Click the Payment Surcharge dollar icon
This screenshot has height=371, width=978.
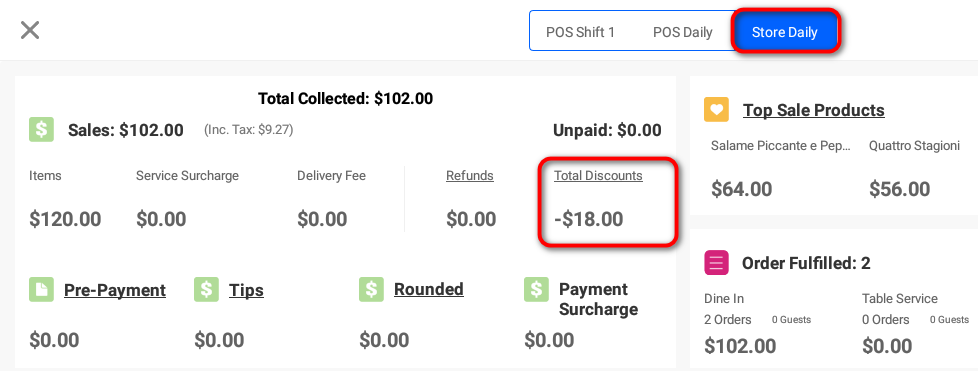(x=536, y=290)
